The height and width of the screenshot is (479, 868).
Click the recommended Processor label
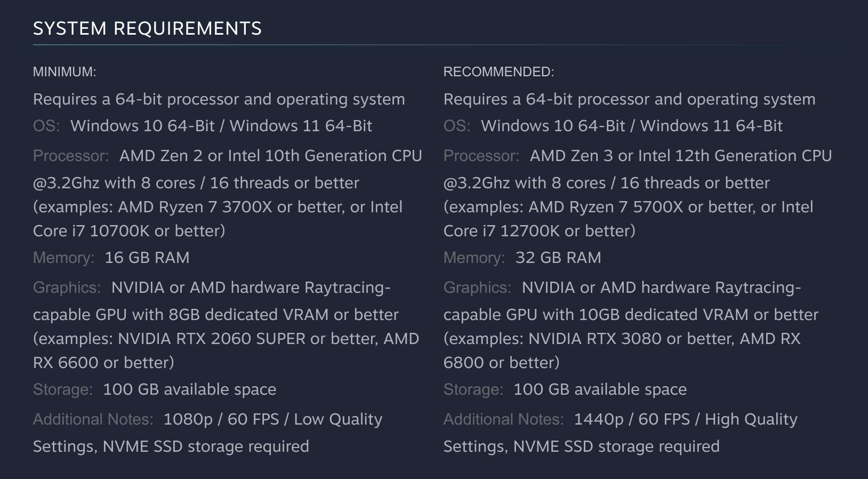481,156
